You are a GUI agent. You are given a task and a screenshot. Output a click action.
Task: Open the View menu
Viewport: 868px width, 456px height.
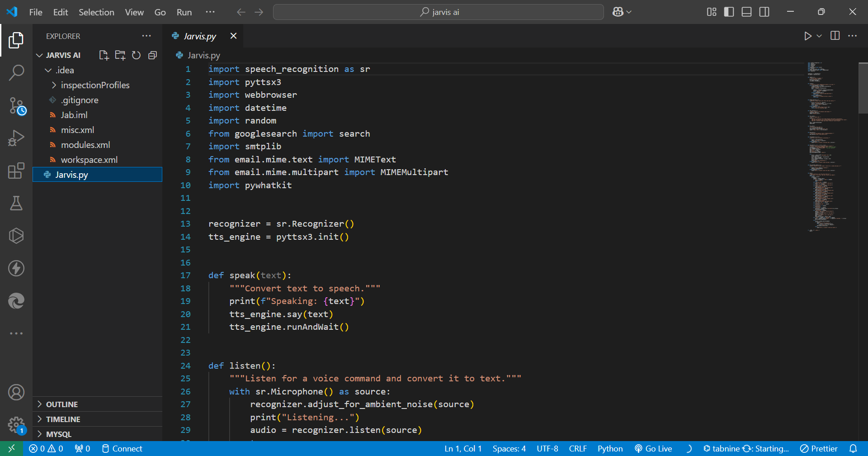click(x=134, y=12)
